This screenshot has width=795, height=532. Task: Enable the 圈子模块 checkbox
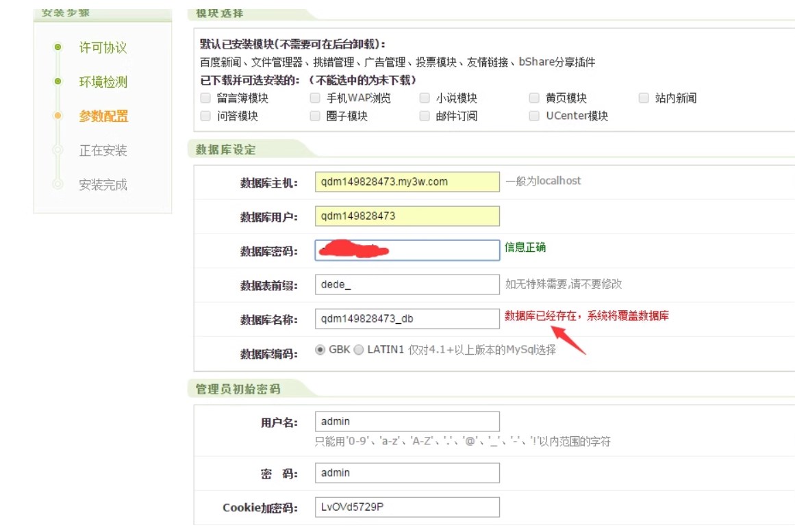point(315,116)
